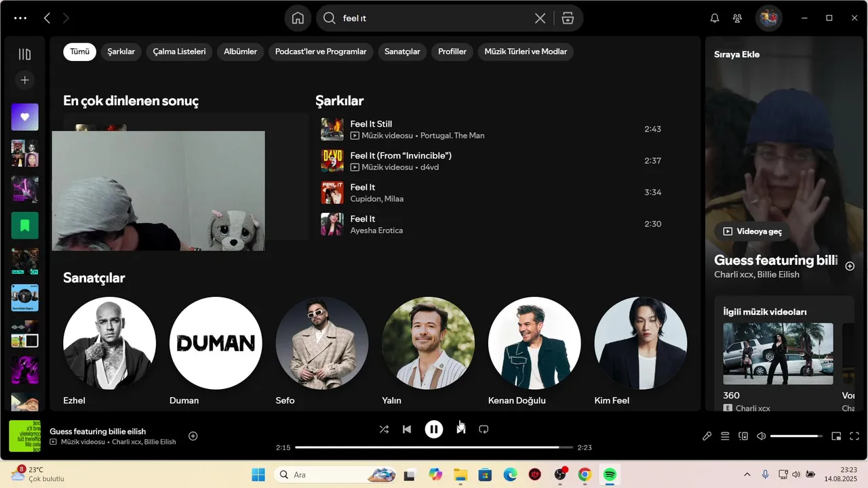
Task: Open the Liked Songs playlist
Action: 25,117
